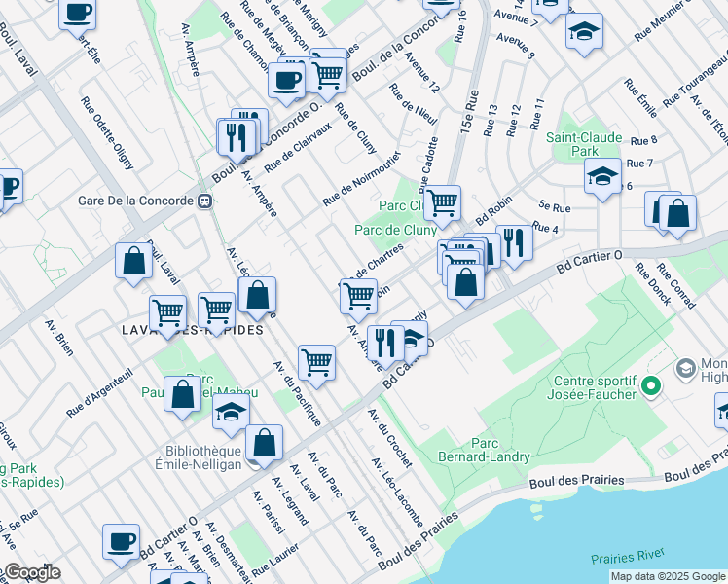The image size is (728, 584).
Task: Click the shopping cart marker at Parc de Cluny
Action: tap(442, 207)
